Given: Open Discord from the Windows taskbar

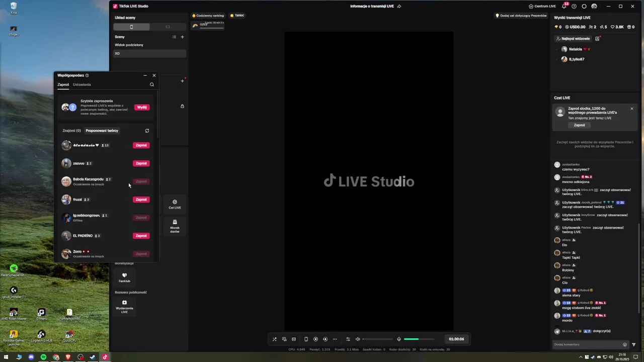Looking at the screenshot, I should pos(31,357).
